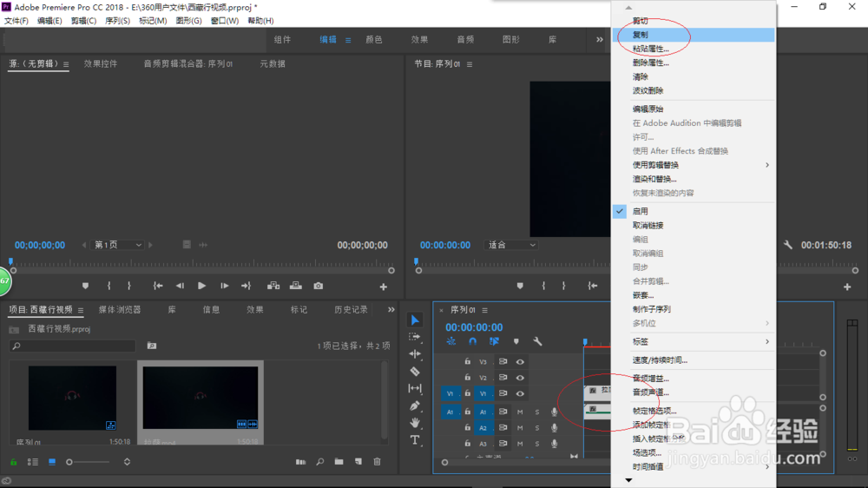
Task: Go to In point in Source monitor
Action: tap(158, 286)
